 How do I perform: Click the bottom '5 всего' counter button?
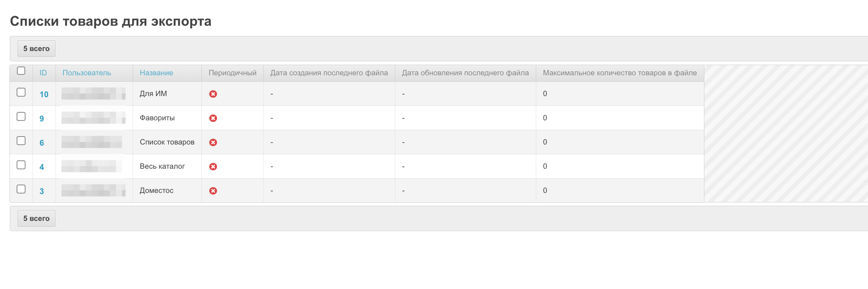(36, 218)
